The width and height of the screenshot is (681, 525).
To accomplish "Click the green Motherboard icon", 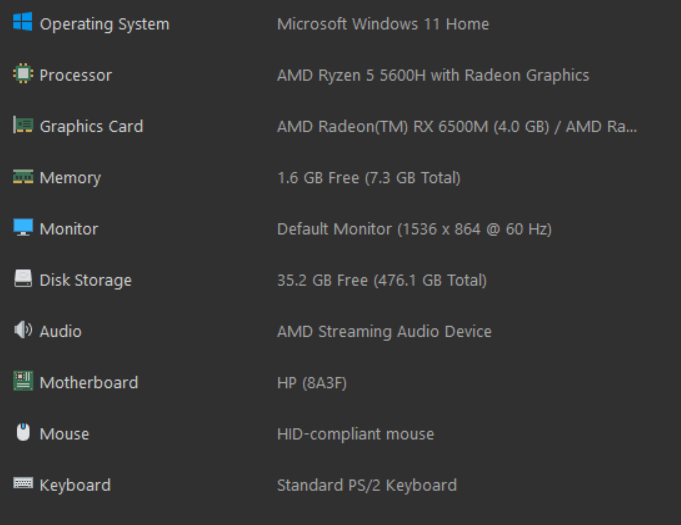I will (22, 381).
